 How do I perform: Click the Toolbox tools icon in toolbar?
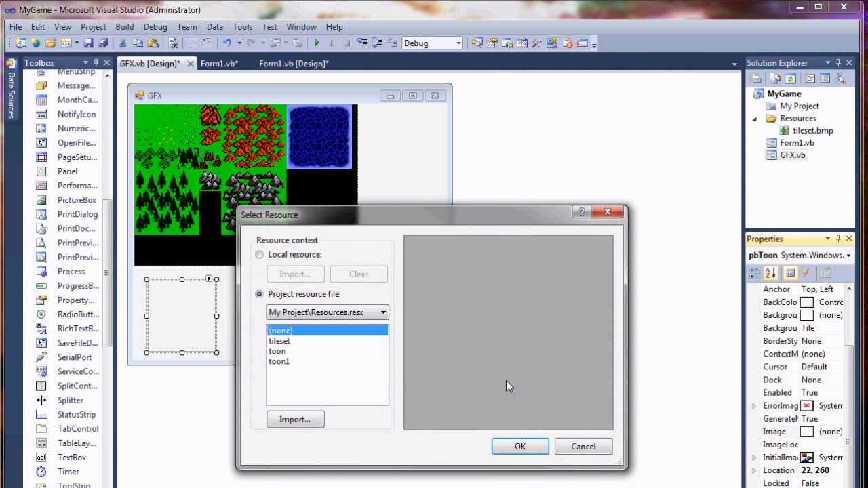coord(537,43)
